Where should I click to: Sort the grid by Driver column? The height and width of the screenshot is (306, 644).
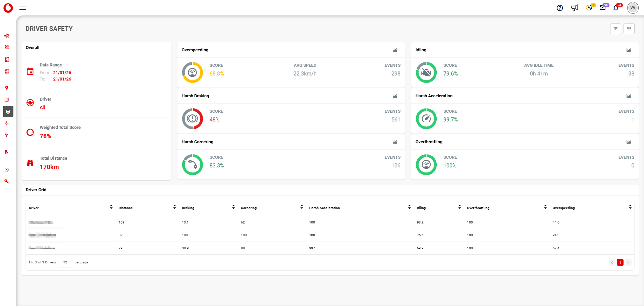111,207
